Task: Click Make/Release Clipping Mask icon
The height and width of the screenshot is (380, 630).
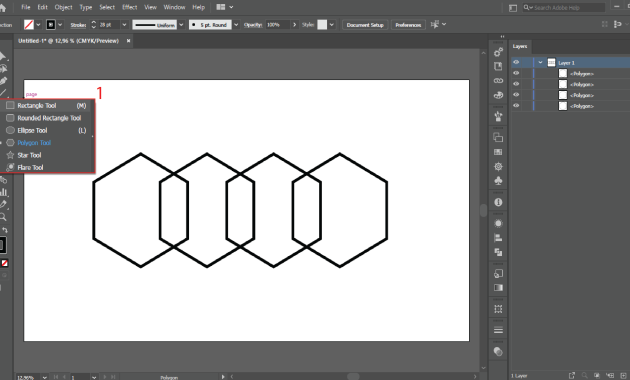Action: (x=597, y=376)
